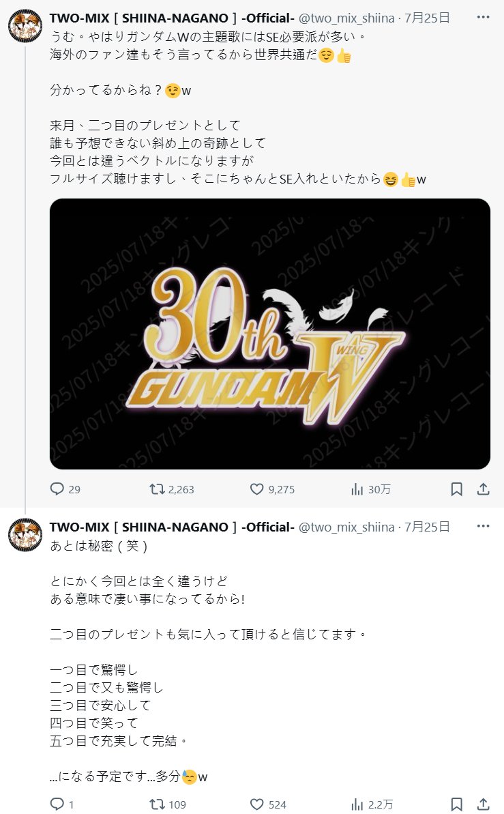The image size is (504, 814).
Task: View analytics for second tweet with 2.2万 views
Action: [372, 804]
